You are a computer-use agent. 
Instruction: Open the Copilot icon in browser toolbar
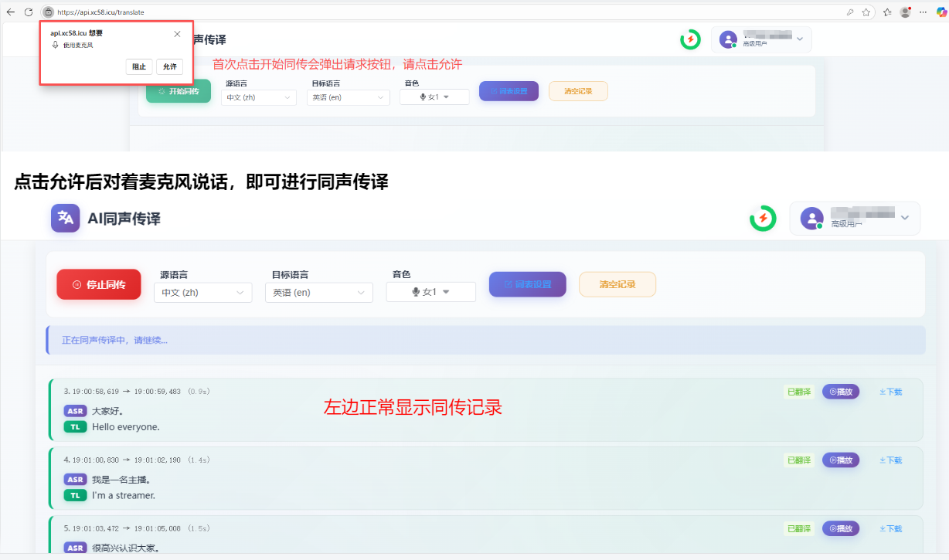click(x=941, y=12)
